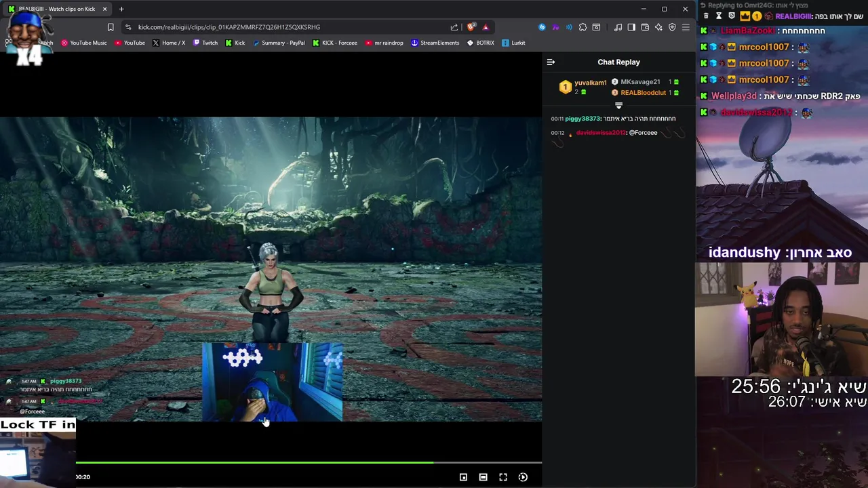Click facecam thumbnail inside the clip

tap(272, 382)
